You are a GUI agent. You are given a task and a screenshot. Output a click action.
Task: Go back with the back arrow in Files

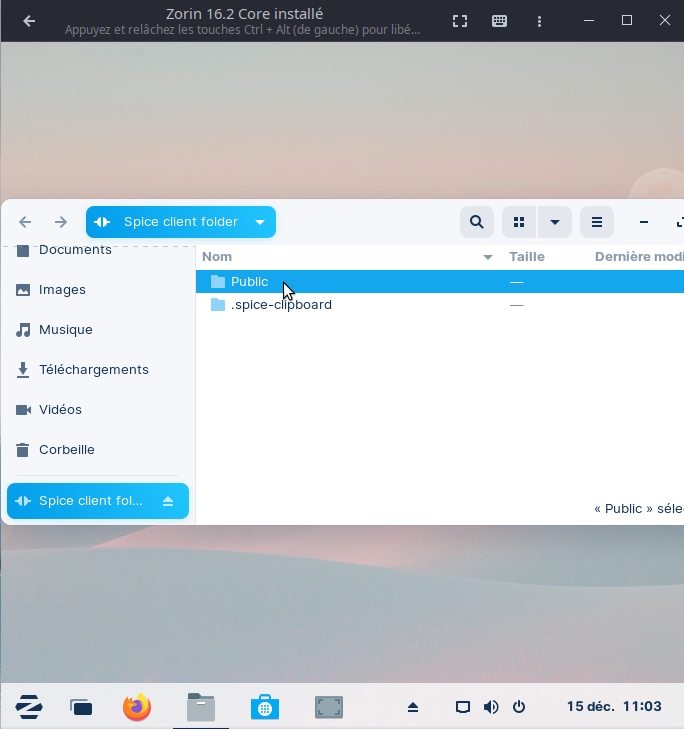pos(26,222)
